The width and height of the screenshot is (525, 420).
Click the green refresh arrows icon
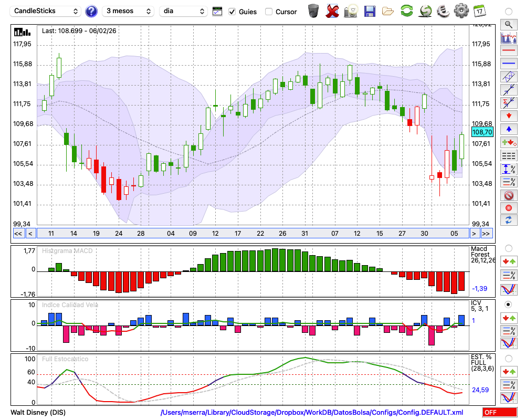coord(406,11)
